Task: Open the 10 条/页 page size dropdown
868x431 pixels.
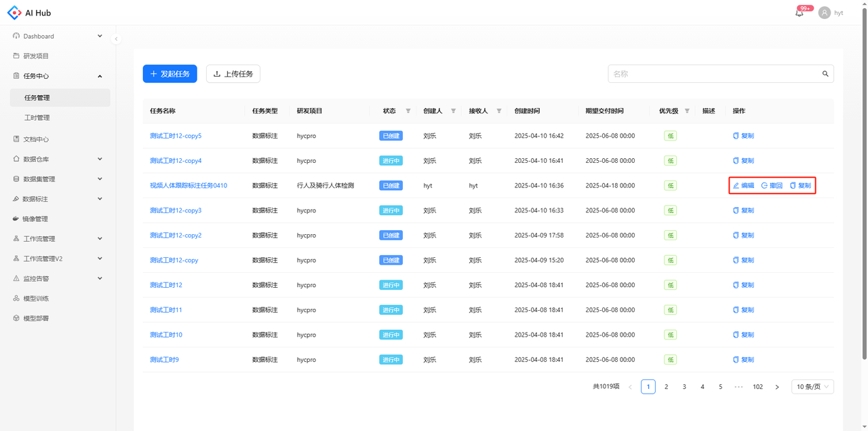Action: point(812,387)
